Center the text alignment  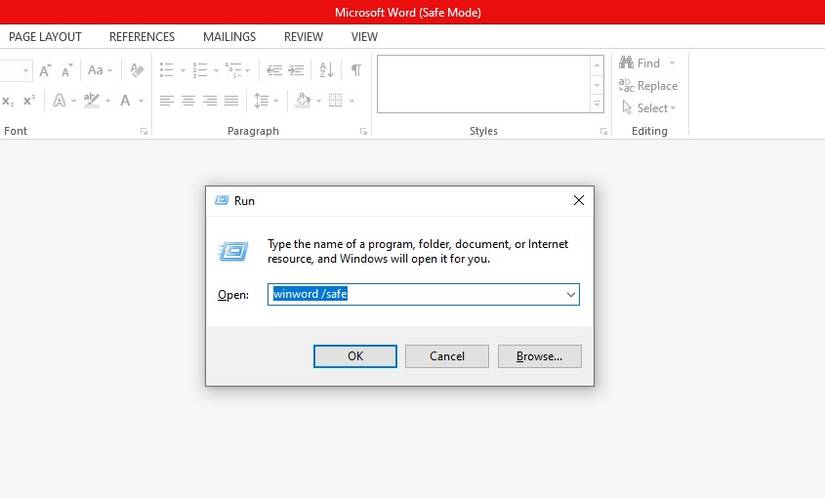pos(188,100)
